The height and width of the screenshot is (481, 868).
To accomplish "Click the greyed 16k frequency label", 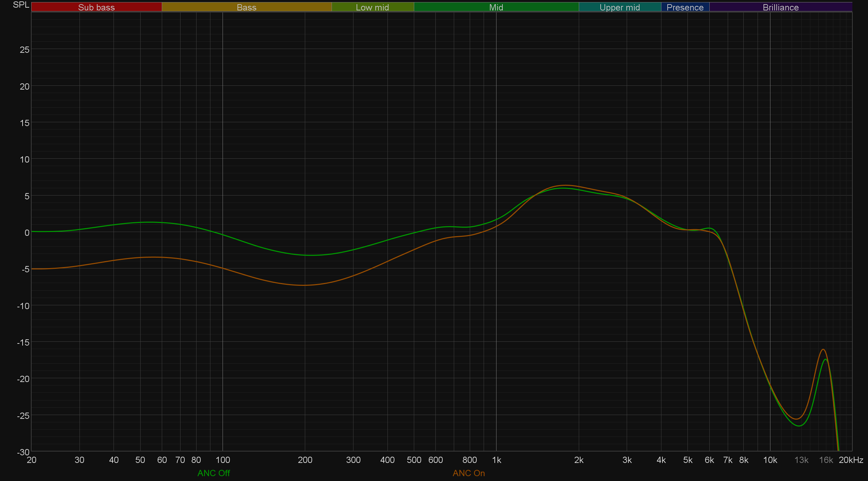I will [826, 460].
